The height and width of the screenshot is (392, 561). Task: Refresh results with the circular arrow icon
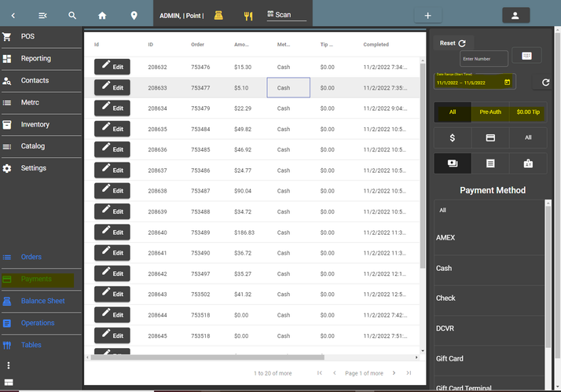coord(545,82)
